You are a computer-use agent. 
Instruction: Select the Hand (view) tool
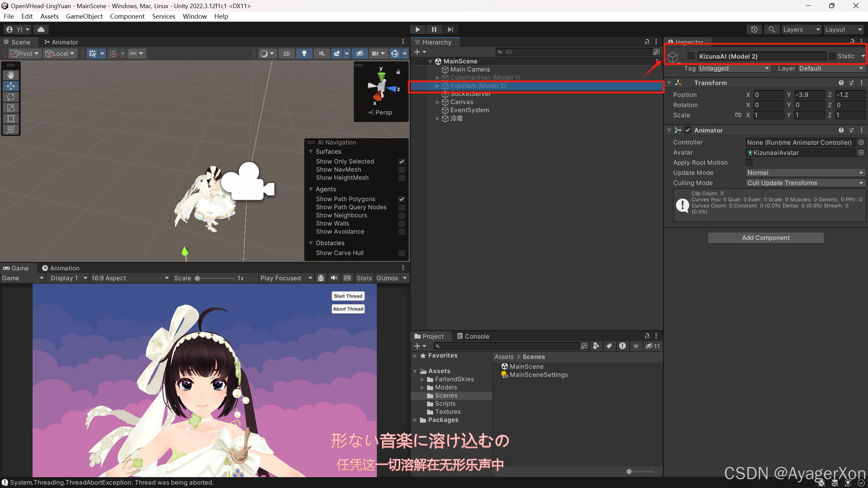tap(11, 75)
